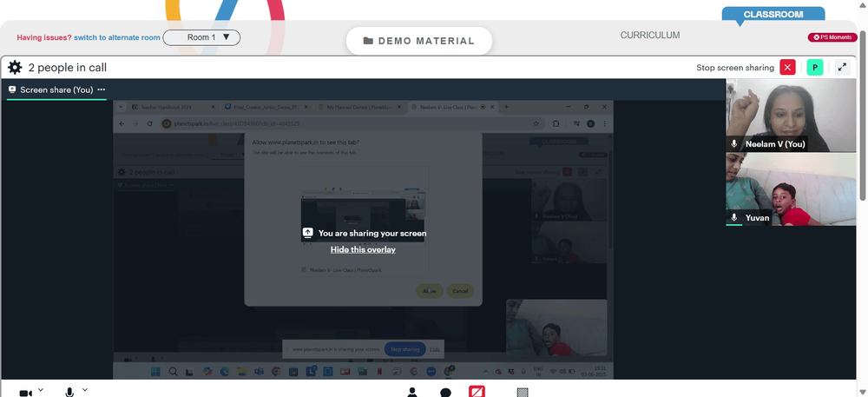Click Cancel button in shared screen preview
The width and height of the screenshot is (868, 397).
point(460,291)
